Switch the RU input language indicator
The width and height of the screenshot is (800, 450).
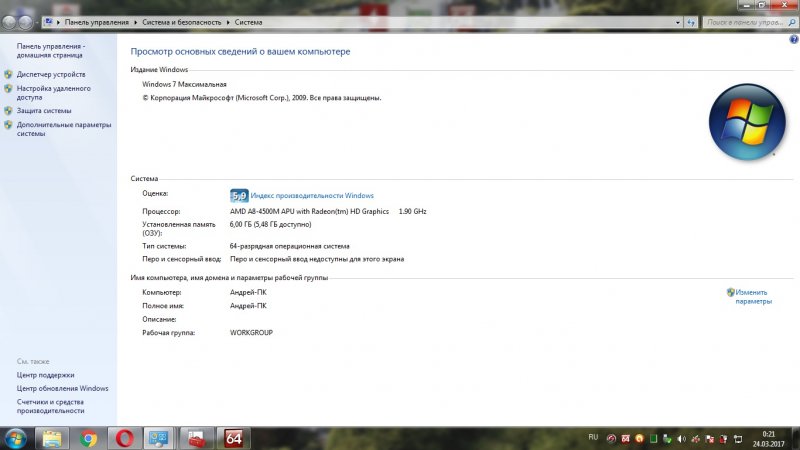point(593,438)
